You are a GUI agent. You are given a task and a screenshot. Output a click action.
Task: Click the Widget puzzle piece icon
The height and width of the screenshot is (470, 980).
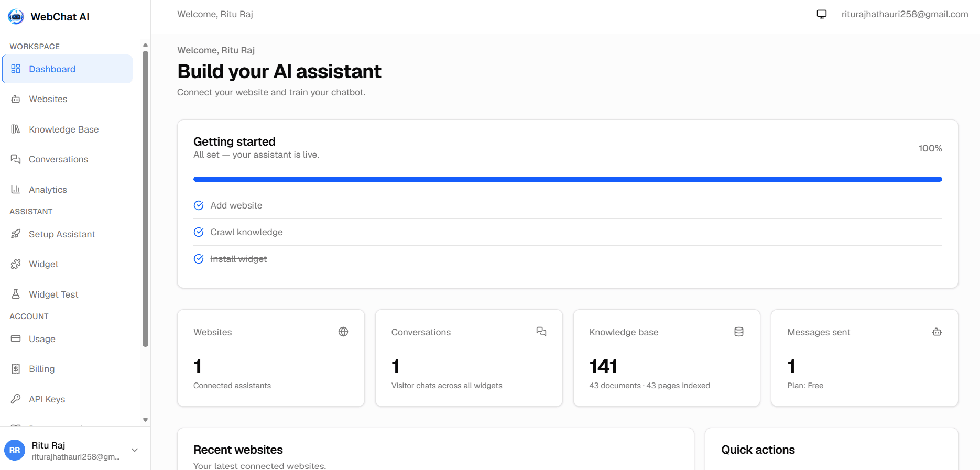coord(16,264)
